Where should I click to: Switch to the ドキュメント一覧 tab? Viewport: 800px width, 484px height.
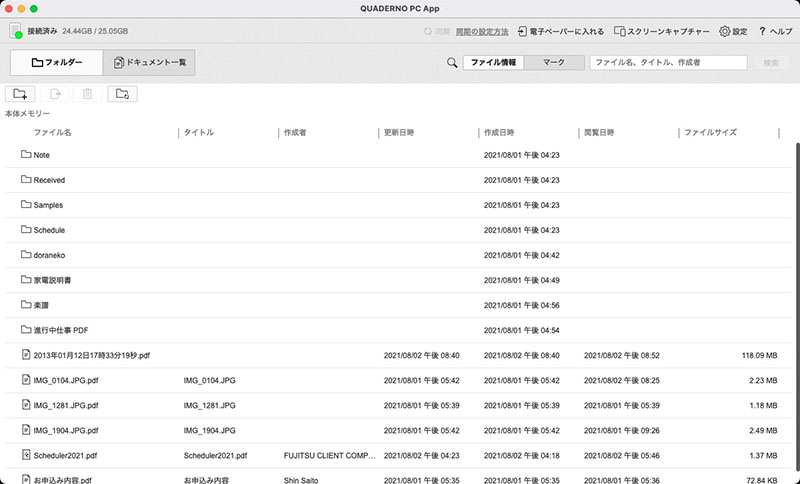149,63
